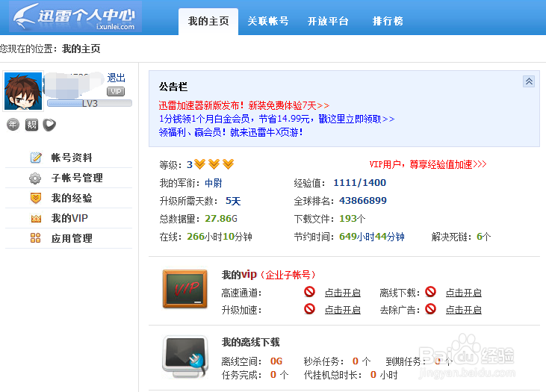The height and width of the screenshot is (392, 546).
Task: Open 我的经验 in the sidebar
Action: [x=72, y=198]
